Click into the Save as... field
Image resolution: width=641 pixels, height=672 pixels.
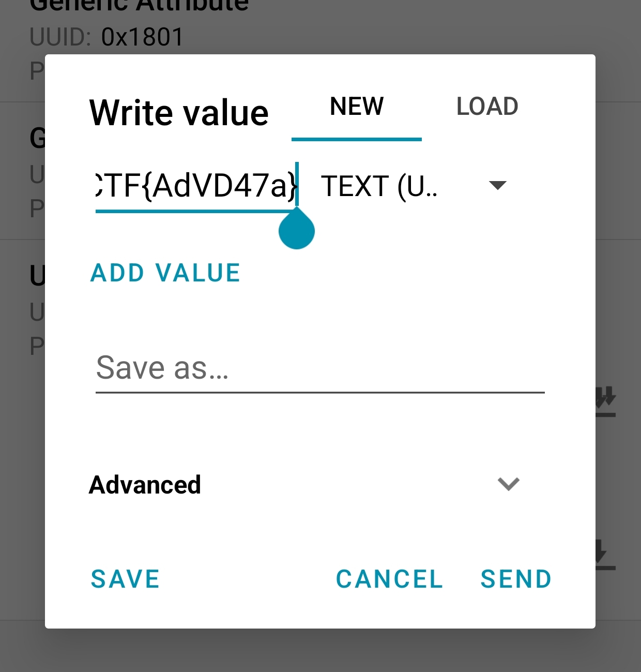point(319,368)
